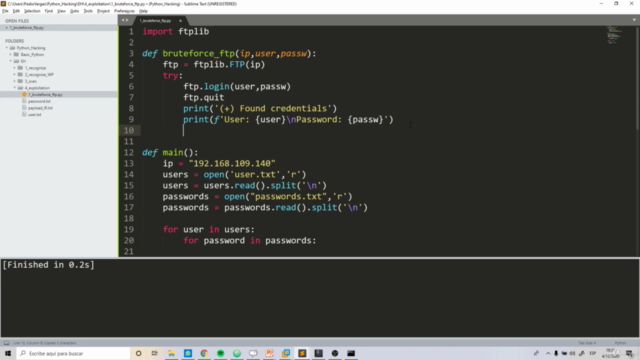Open the Find menu

[x=49, y=11]
